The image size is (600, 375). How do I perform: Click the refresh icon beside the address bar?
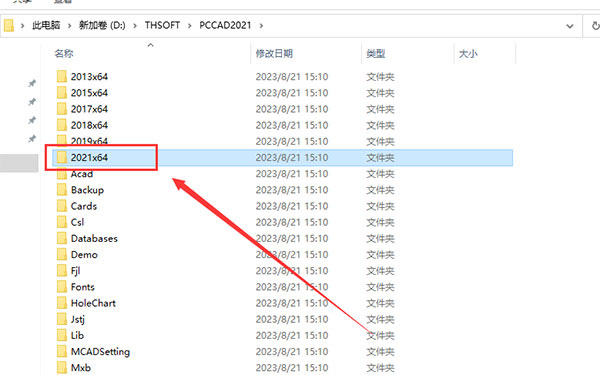[x=595, y=26]
